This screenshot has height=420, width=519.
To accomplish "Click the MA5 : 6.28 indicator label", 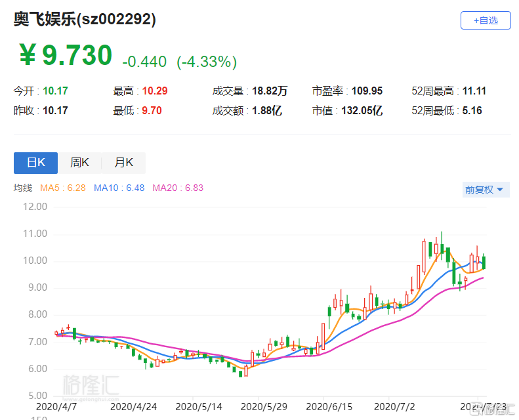I will (x=63, y=188).
